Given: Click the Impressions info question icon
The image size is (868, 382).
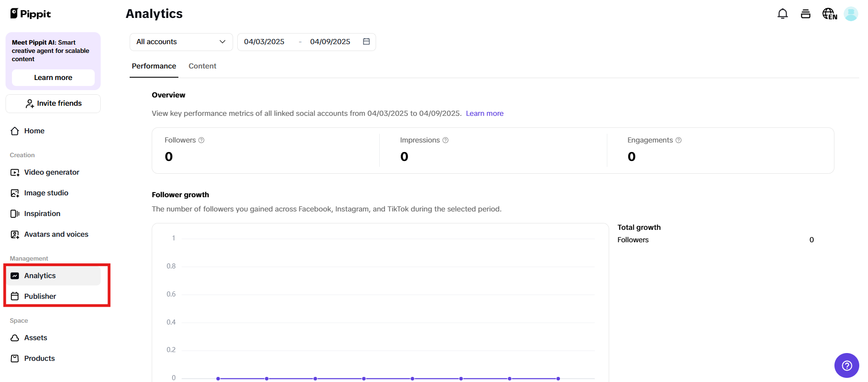Looking at the screenshot, I should (445, 140).
